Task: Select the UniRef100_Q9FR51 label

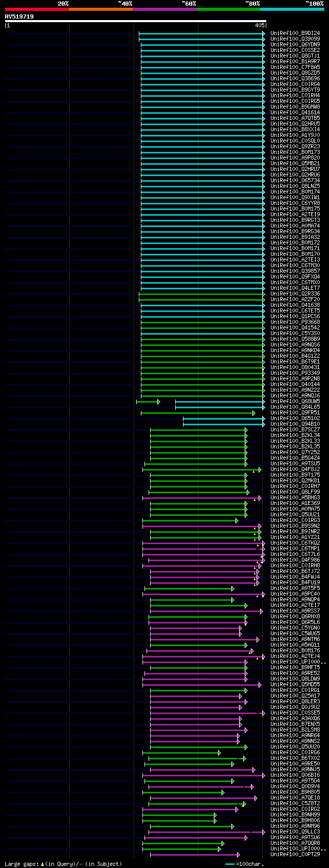Action: (295, 412)
